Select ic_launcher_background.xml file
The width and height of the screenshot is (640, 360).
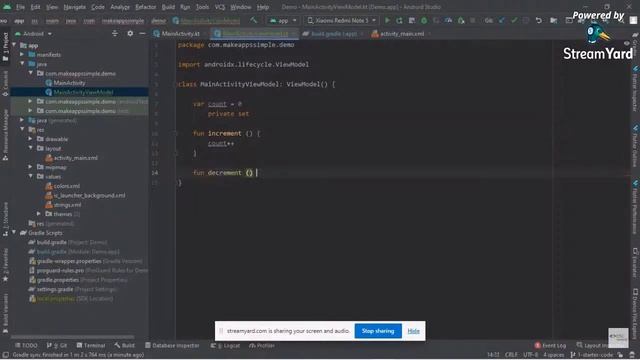click(x=89, y=195)
